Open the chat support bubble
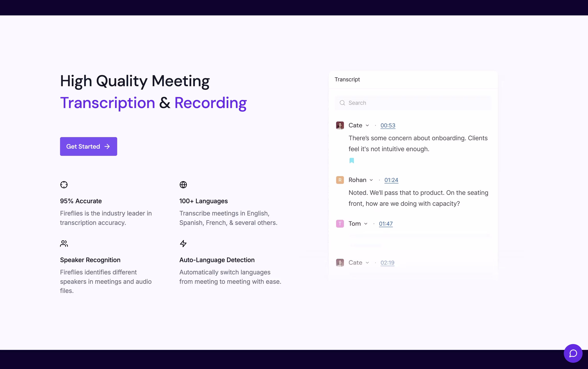Image resolution: width=588 pixels, height=369 pixels. (x=573, y=353)
